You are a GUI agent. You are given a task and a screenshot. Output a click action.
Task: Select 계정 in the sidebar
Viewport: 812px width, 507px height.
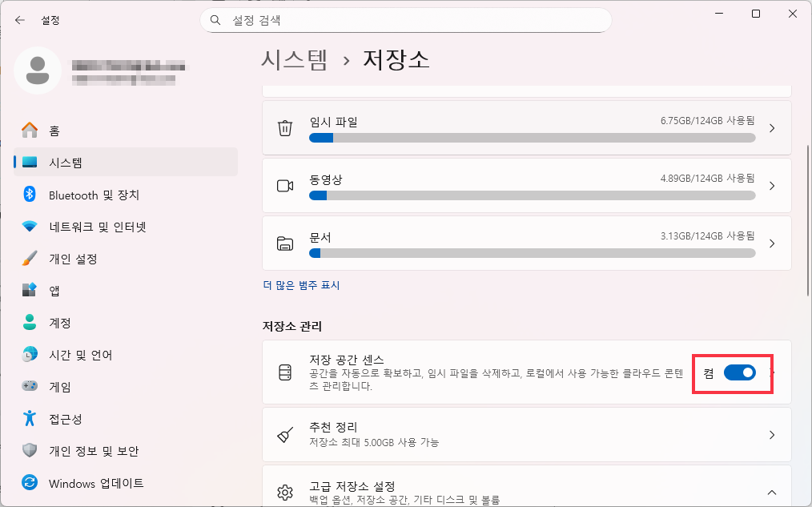point(47,322)
